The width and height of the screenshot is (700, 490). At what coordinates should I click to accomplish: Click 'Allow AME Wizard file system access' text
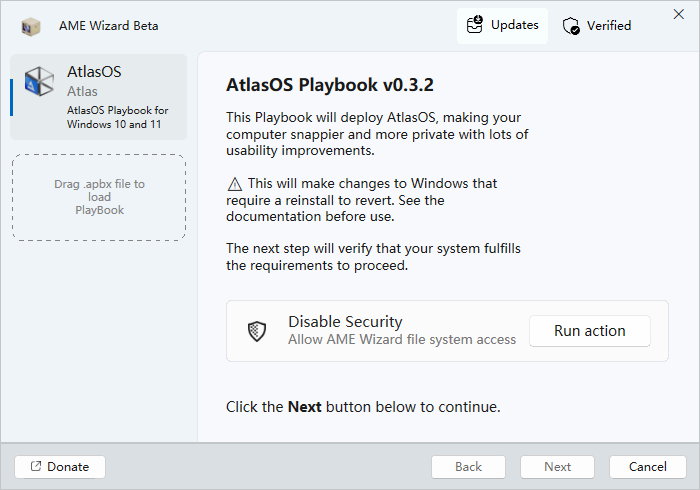pyautogui.click(x=402, y=340)
